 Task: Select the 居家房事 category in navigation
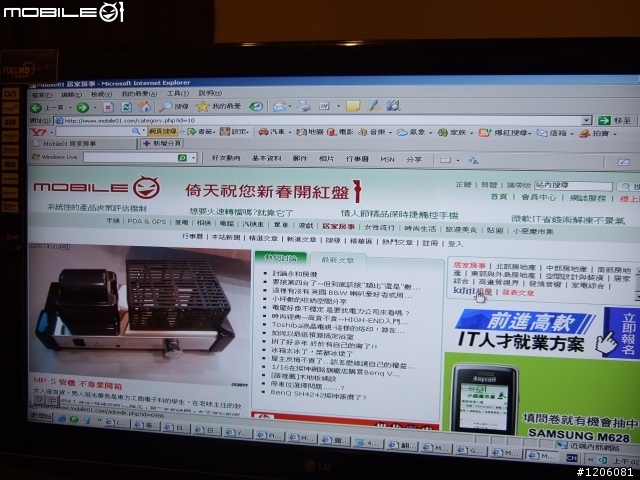(338, 226)
